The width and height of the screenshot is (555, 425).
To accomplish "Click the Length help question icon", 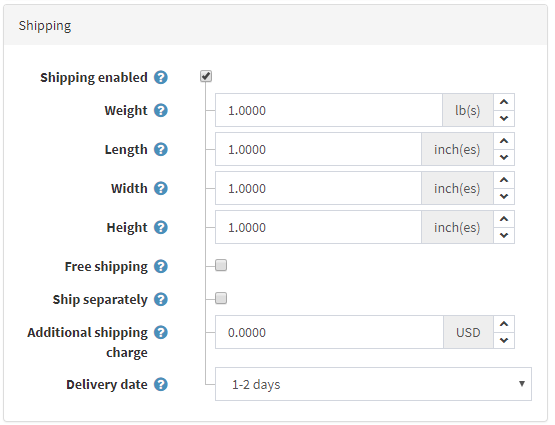I will (161, 149).
